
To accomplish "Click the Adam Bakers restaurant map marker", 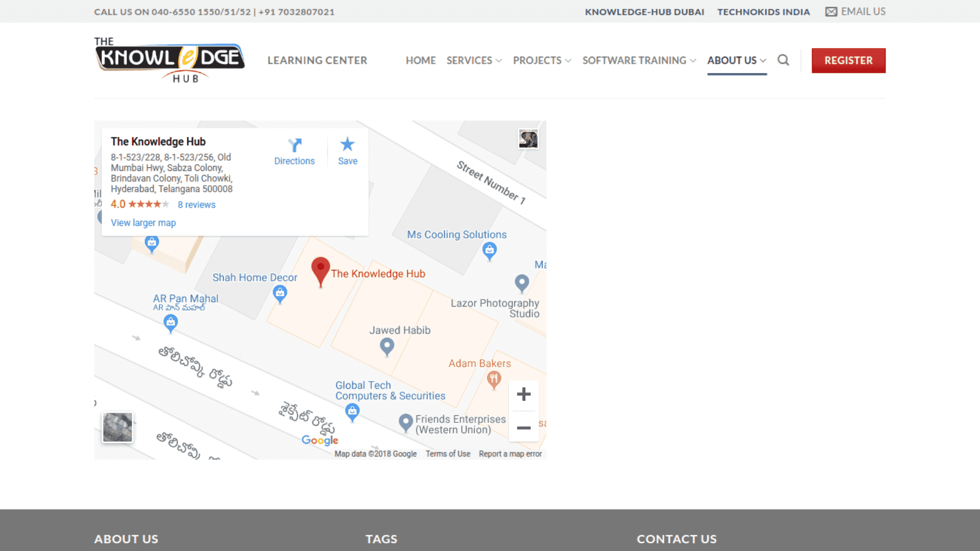I will coord(494,379).
